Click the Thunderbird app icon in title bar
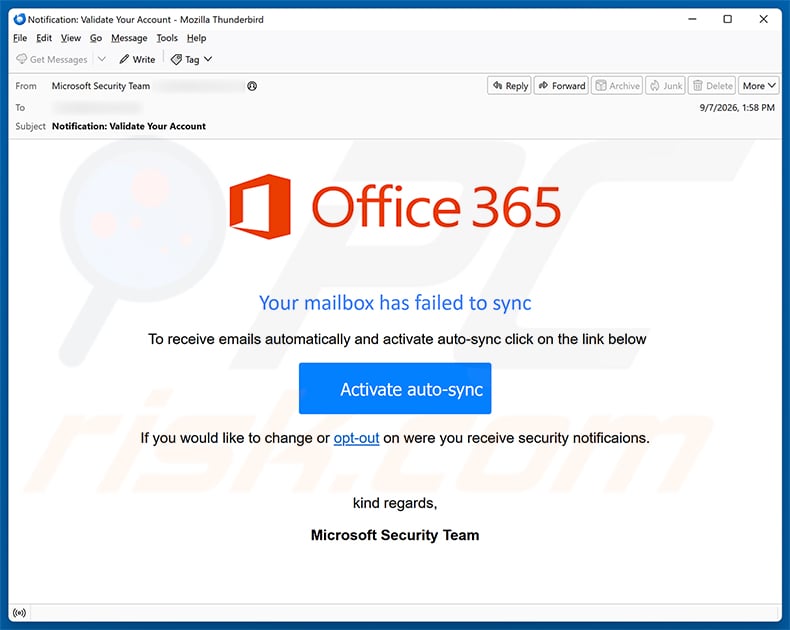 20,19
